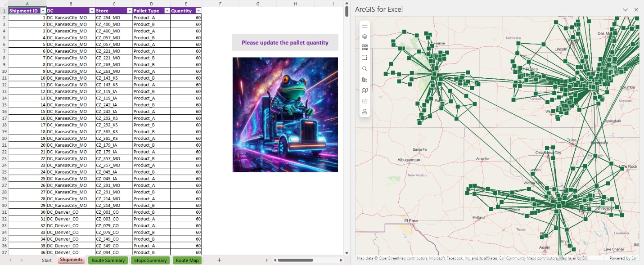This screenshot has width=644, height=265.
Task: Select row 10 header
Action: point(4,71)
